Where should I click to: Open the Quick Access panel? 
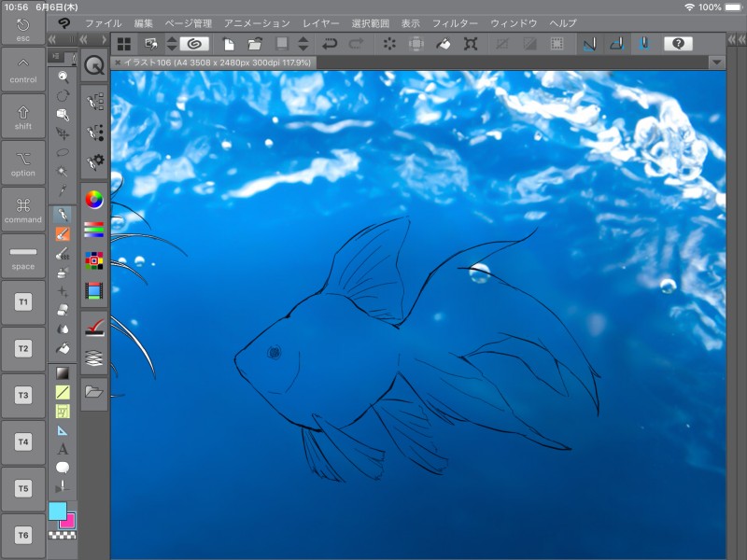(94, 65)
